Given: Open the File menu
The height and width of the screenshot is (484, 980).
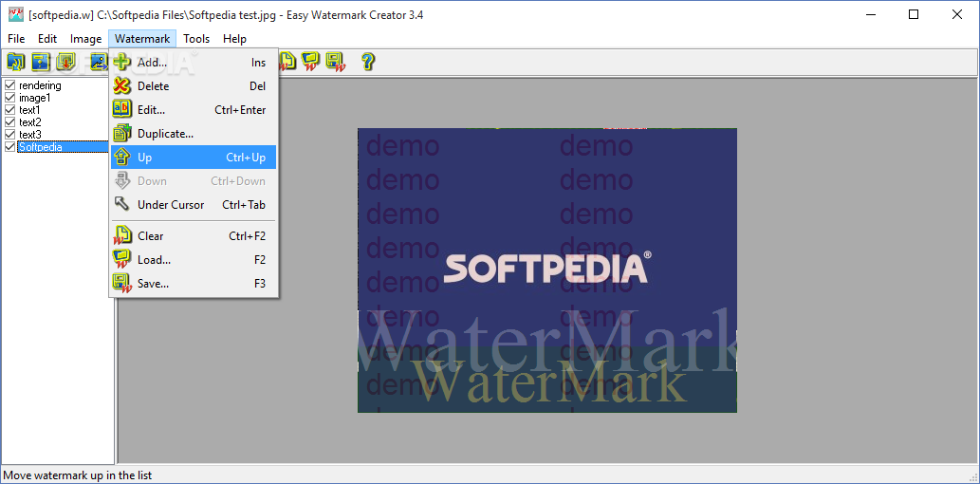Looking at the screenshot, I should [x=16, y=39].
